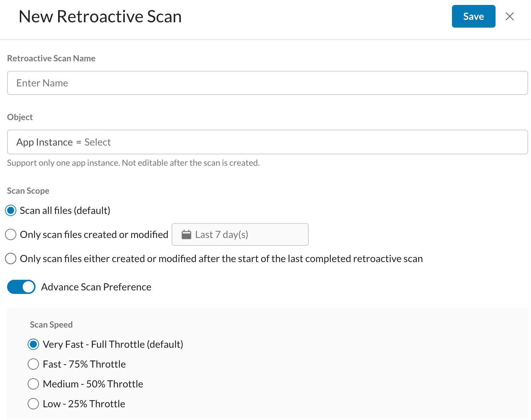Focus the Enter Name input field
The height and width of the screenshot is (420, 531).
[267, 83]
